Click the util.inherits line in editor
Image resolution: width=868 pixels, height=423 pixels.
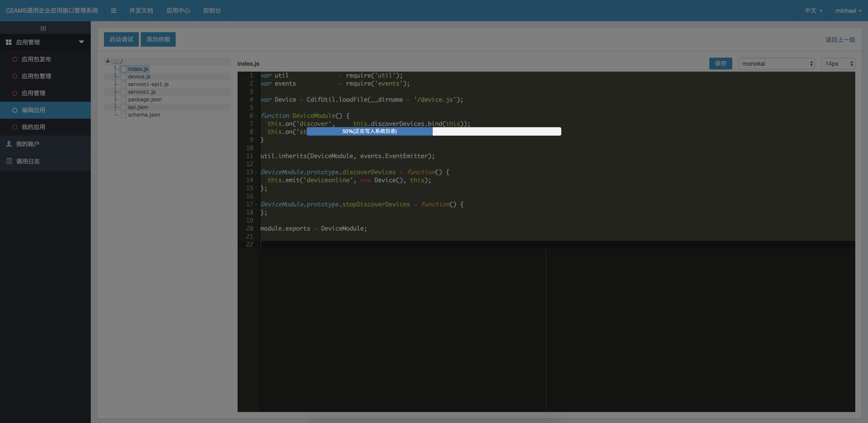point(347,156)
